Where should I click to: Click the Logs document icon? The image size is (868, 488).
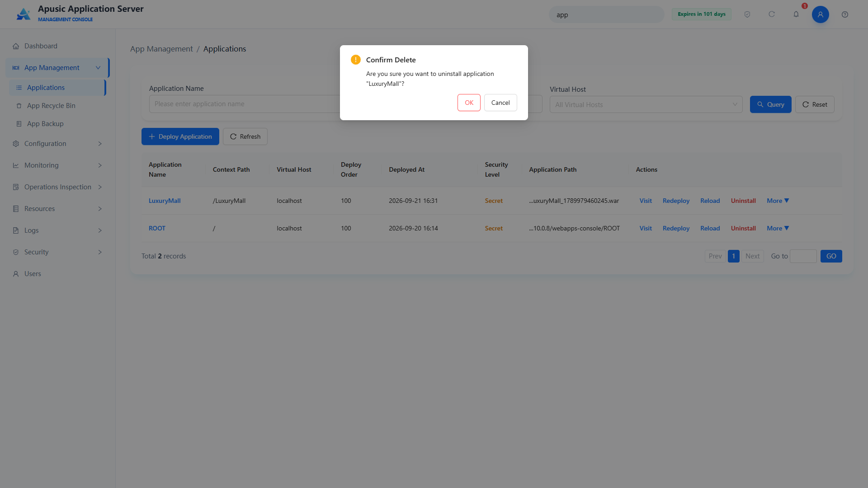(x=16, y=230)
